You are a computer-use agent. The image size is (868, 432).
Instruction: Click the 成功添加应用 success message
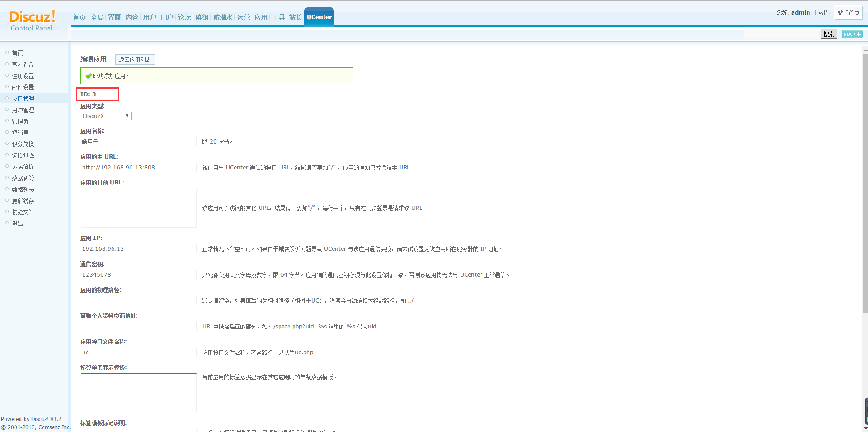(217, 76)
